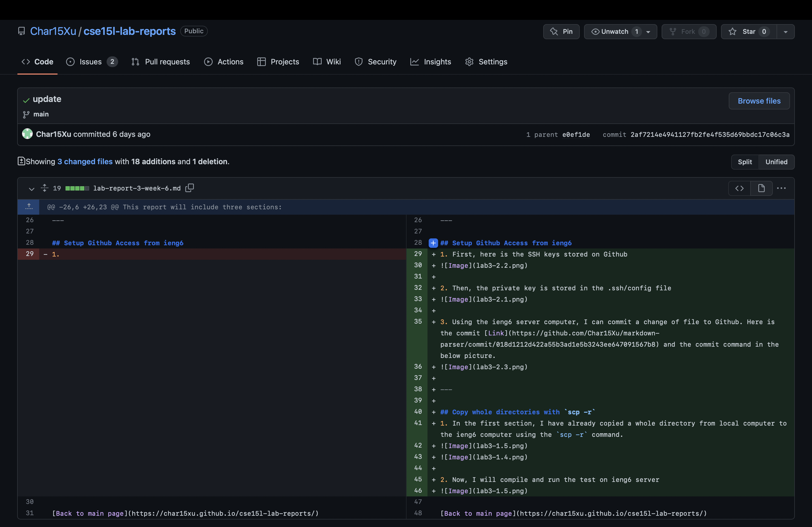The width and height of the screenshot is (812, 527).
Task: Open the Issues tab
Action: click(x=92, y=62)
